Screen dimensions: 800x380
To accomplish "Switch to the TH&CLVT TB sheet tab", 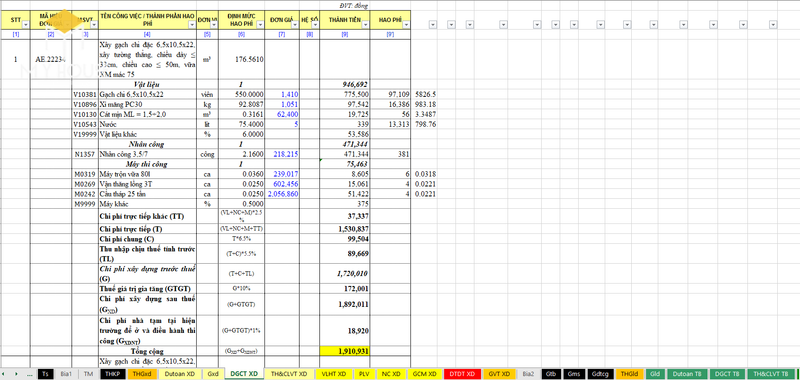I will (770, 374).
